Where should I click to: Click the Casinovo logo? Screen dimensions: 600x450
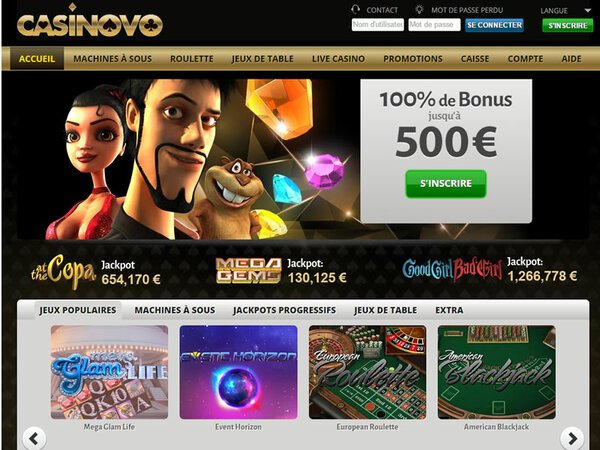(90, 22)
